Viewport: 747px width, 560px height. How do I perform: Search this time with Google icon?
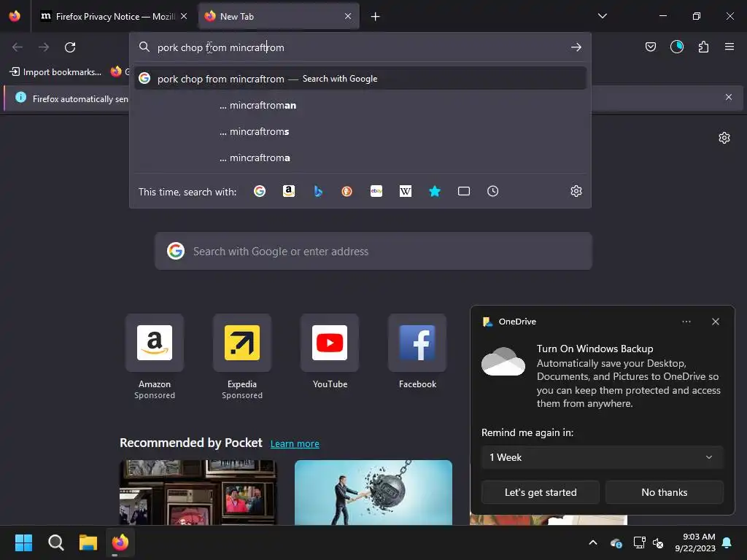point(260,192)
